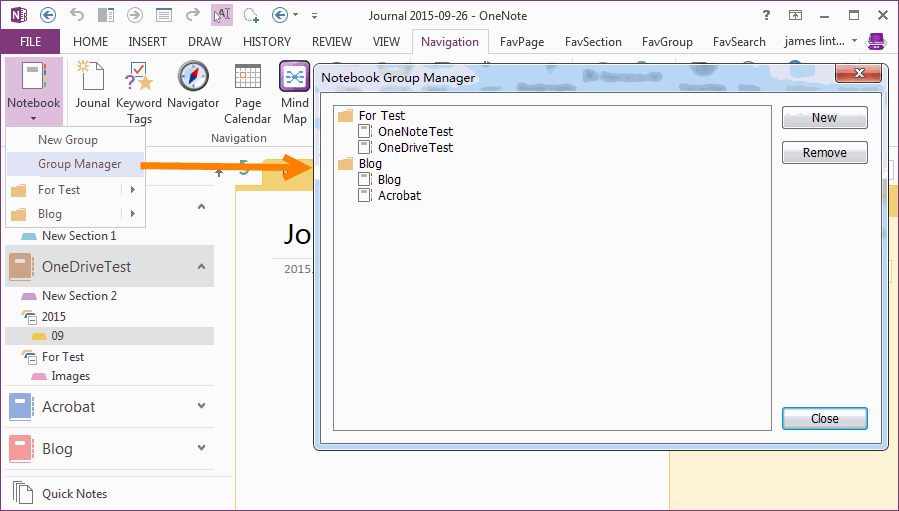The image size is (899, 511).
Task: Click New button in Group Manager
Action: click(824, 118)
